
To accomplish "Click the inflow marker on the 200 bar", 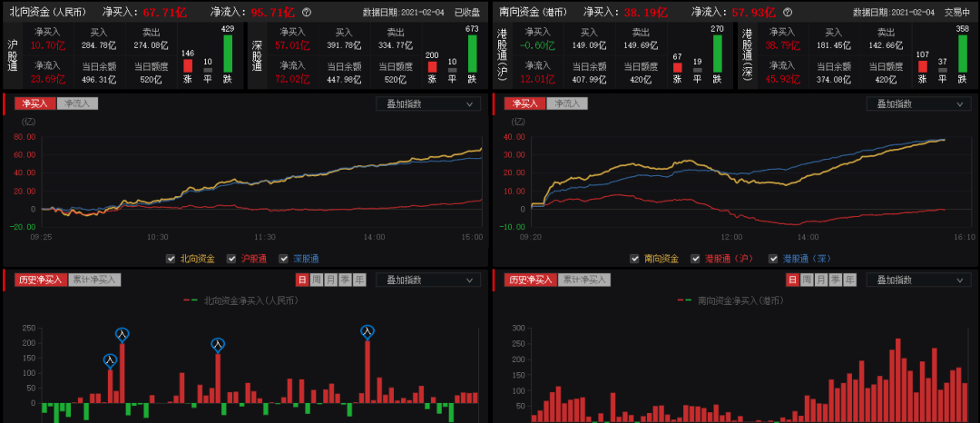I will (x=122, y=335).
